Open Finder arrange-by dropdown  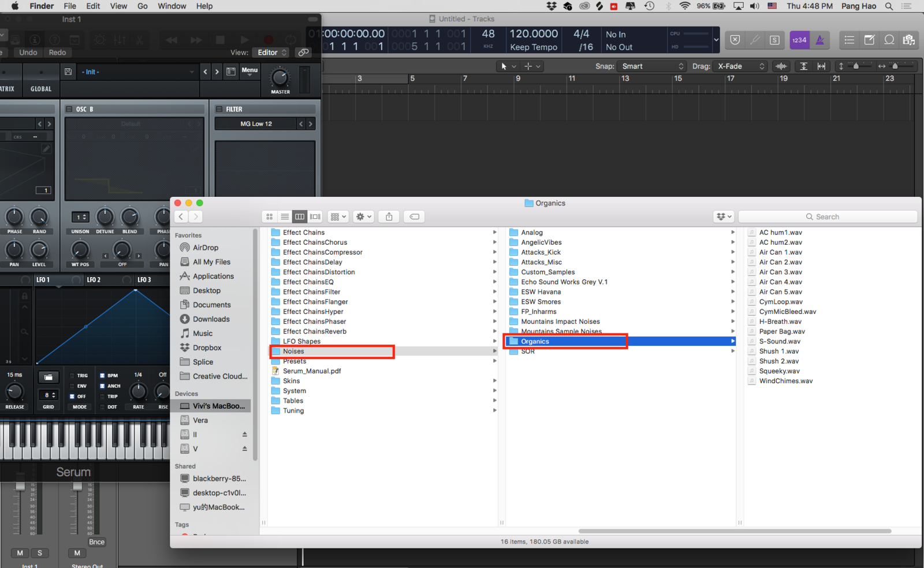[x=338, y=216]
